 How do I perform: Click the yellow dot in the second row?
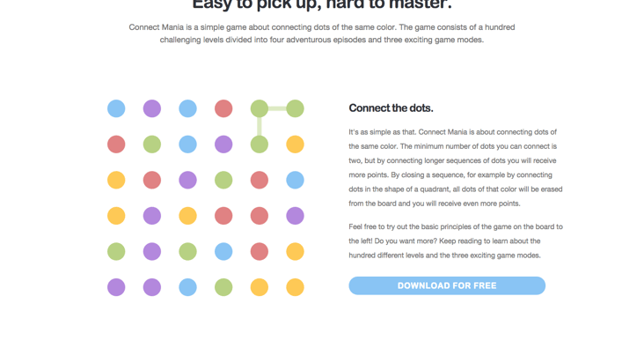295,144
